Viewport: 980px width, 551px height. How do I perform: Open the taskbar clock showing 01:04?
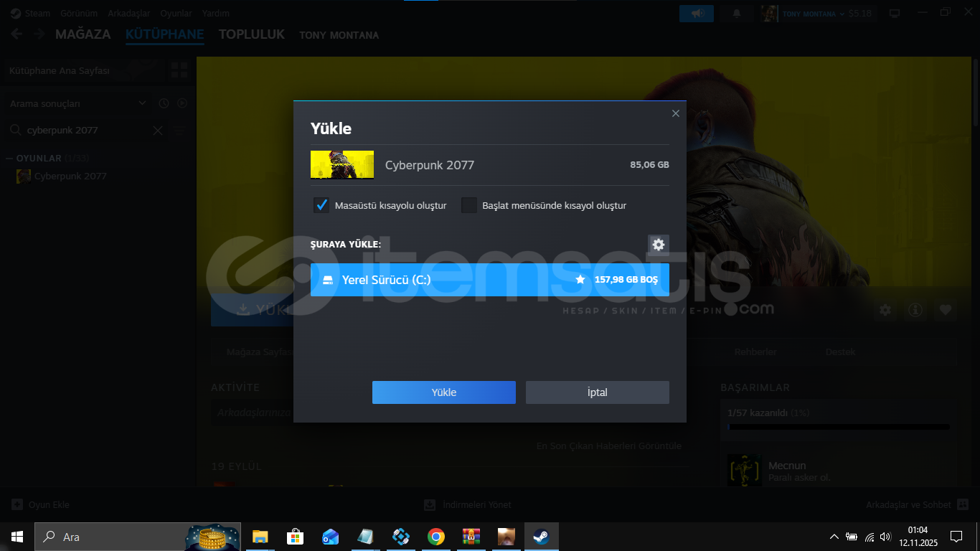point(918,537)
